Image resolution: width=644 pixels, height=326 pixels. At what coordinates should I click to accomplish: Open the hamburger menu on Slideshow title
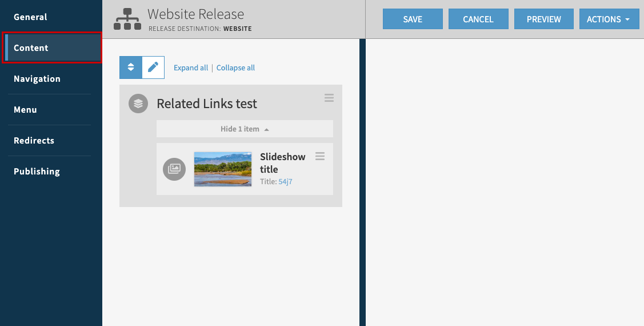click(320, 156)
